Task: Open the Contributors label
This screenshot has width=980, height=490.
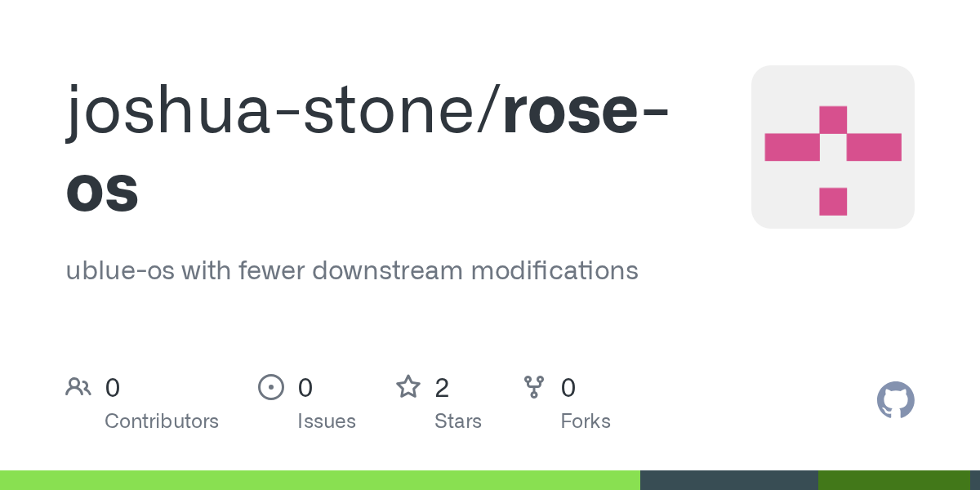Action: [162, 421]
